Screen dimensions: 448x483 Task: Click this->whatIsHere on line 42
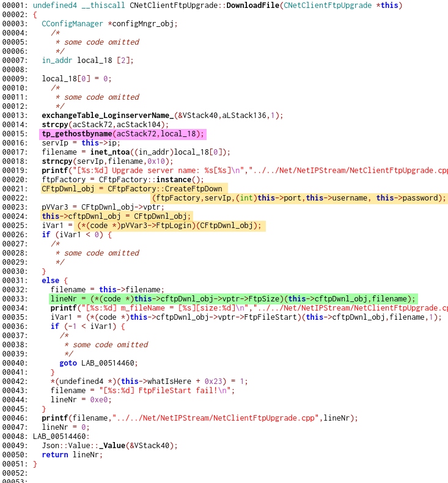156,382
